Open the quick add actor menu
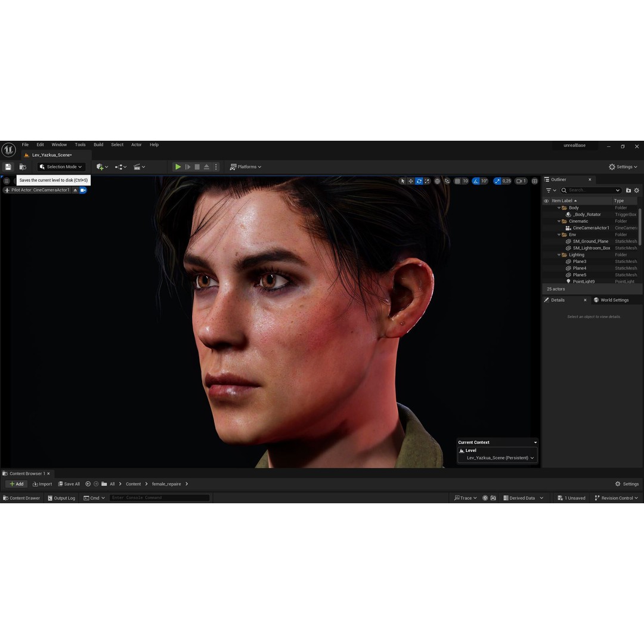The height and width of the screenshot is (644, 644). click(x=102, y=167)
